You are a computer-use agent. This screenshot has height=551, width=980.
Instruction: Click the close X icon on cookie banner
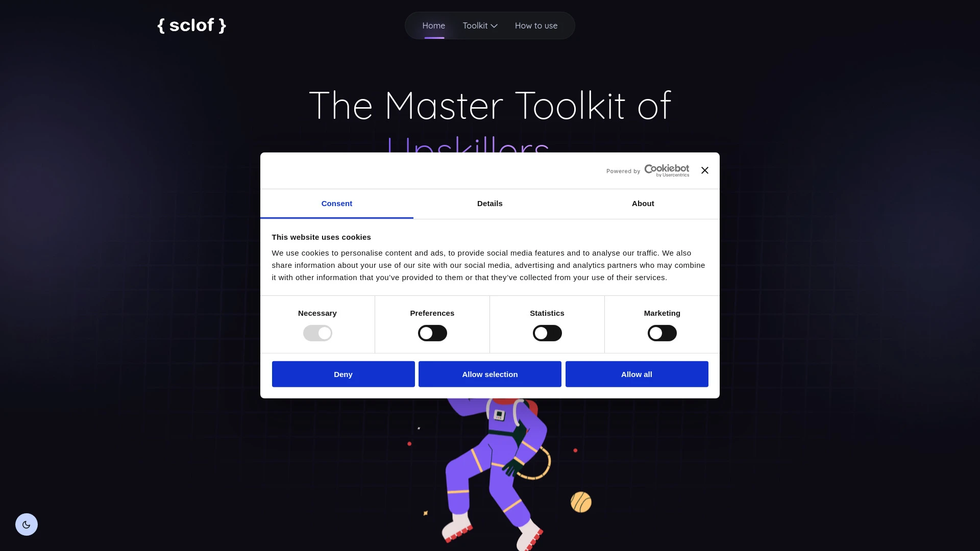(705, 170)
